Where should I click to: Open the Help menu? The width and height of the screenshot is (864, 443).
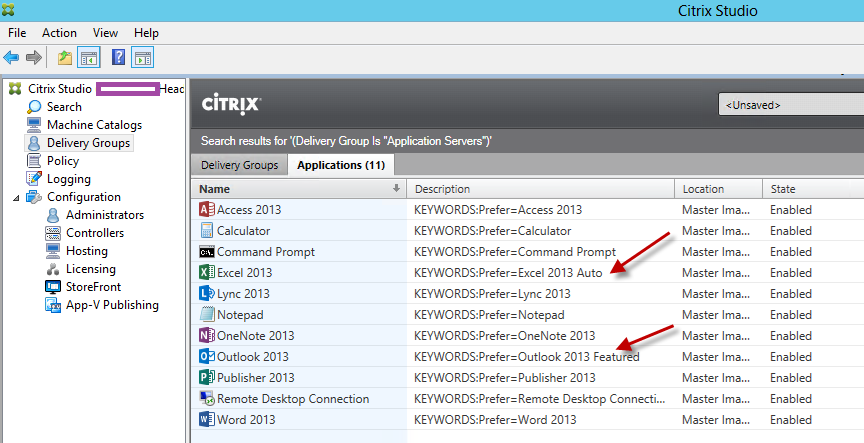pos(146,33)
